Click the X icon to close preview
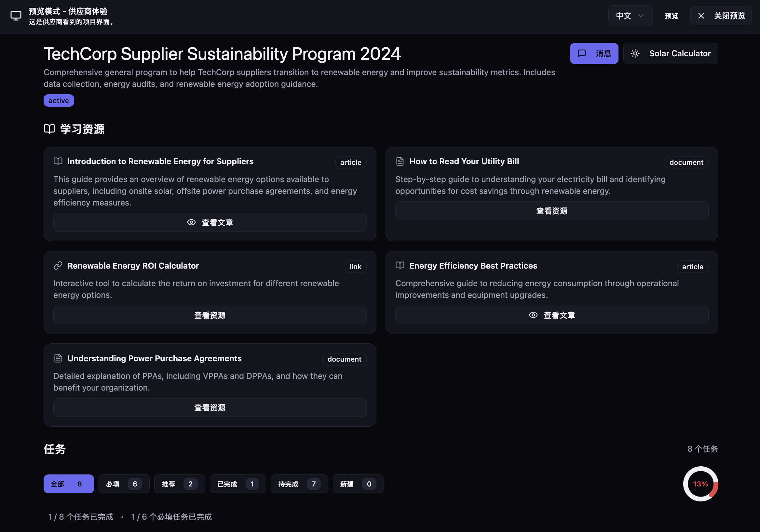This screenshot has height=532, width=760. (701, 16)
